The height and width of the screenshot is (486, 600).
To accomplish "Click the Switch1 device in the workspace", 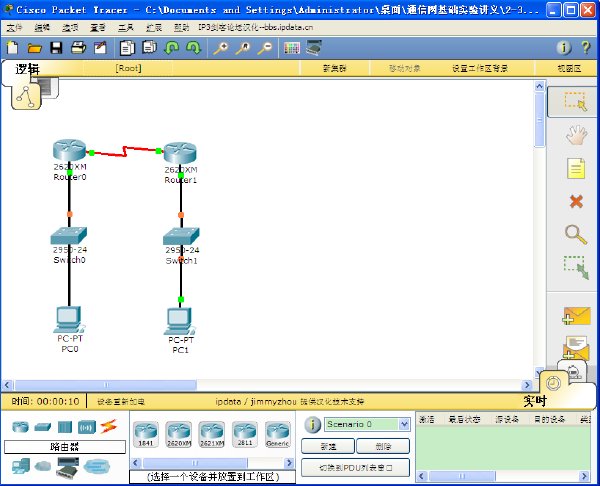I will 181,236.
